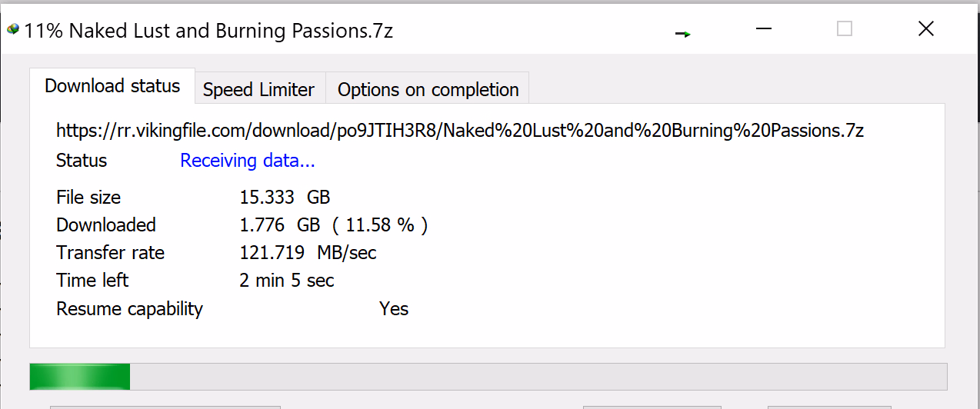
Task: Switch to the Download status tab
Action: pyautogui.click(x=112, y=86)
